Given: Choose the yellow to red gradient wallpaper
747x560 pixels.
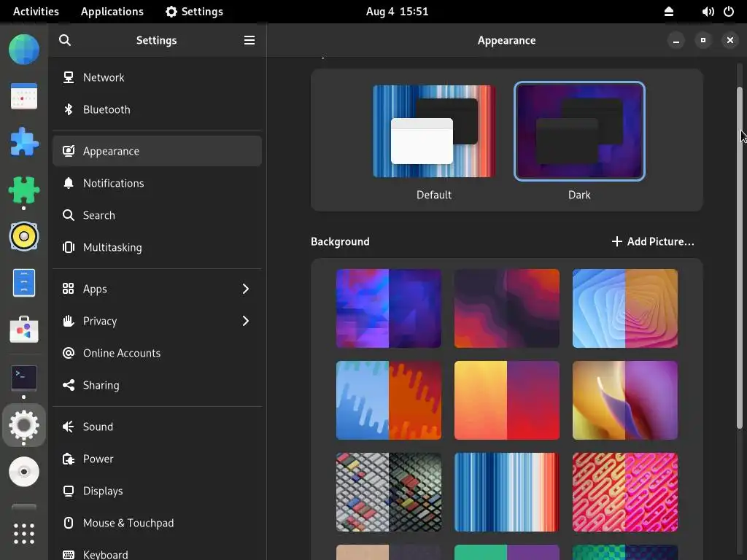Looking at the screenshot, I should 507,400.
